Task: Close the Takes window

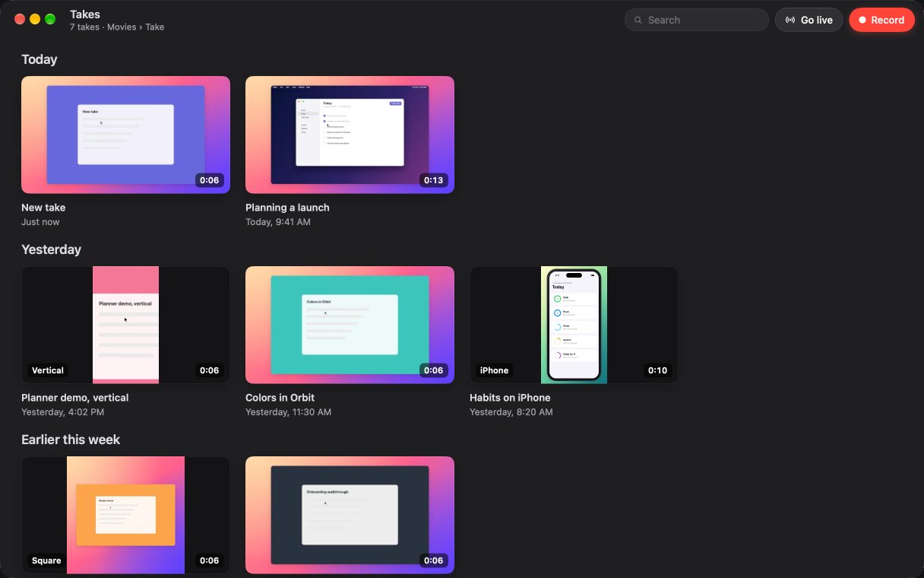Action: (x=20, y=19)
